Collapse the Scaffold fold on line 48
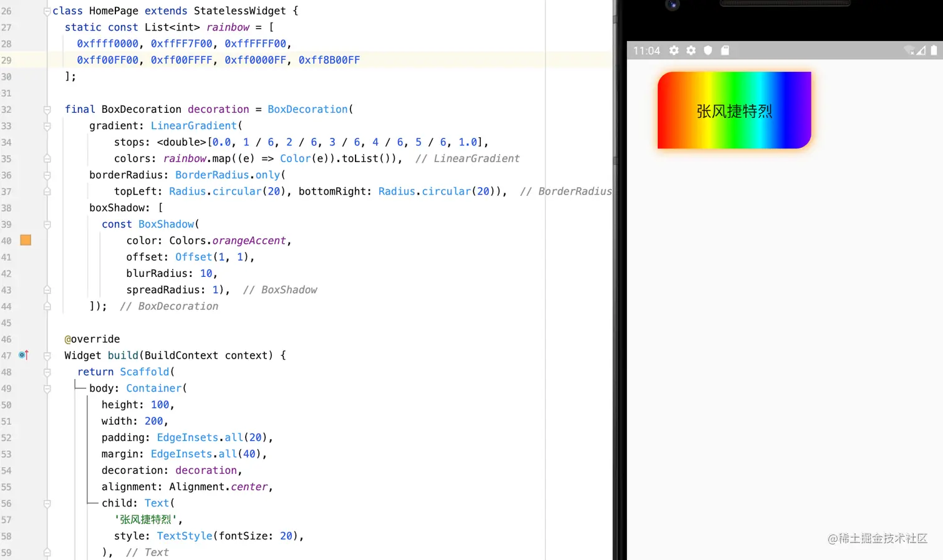The width and height of the screenshot is (943, 560). pos(47,372)
